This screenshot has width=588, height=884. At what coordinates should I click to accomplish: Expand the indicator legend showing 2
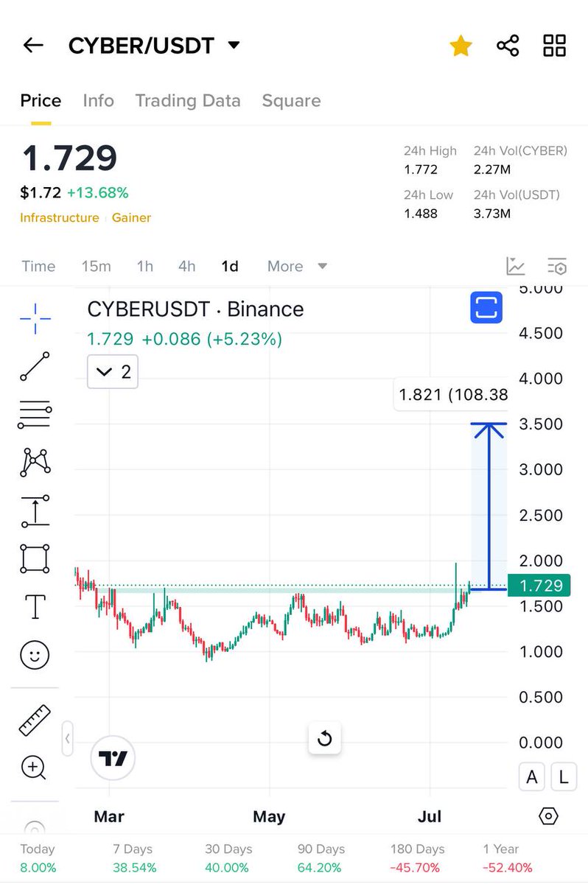point(113,372)
